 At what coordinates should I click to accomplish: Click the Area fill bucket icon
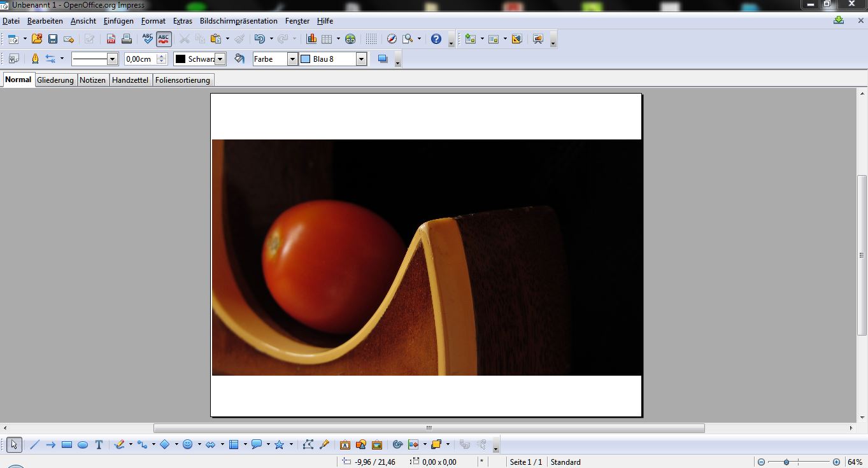pyautogui.click(x=239, y=59)
